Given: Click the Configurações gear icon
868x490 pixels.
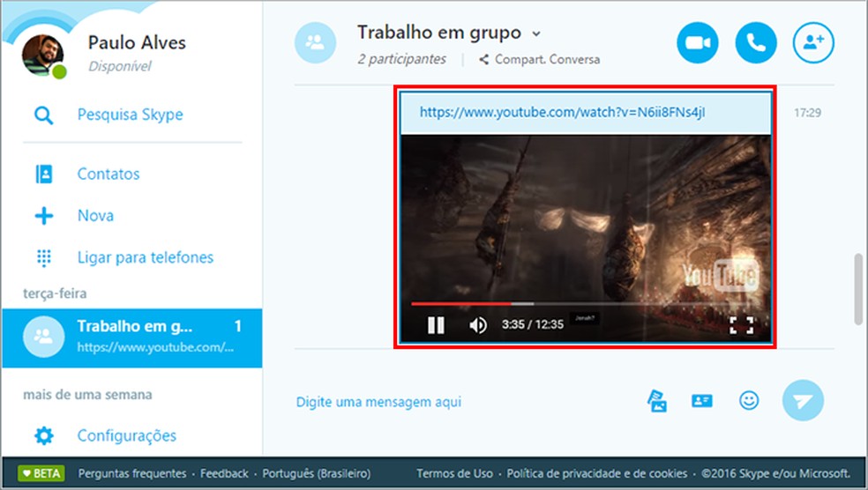Looking at the screenshot, I should click(44, 436).
